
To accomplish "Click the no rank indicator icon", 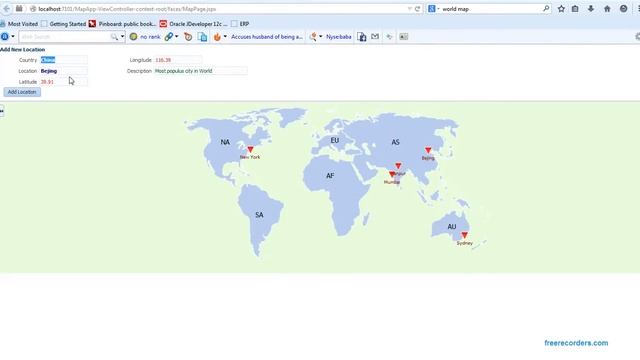I will [x=133, y=37].
